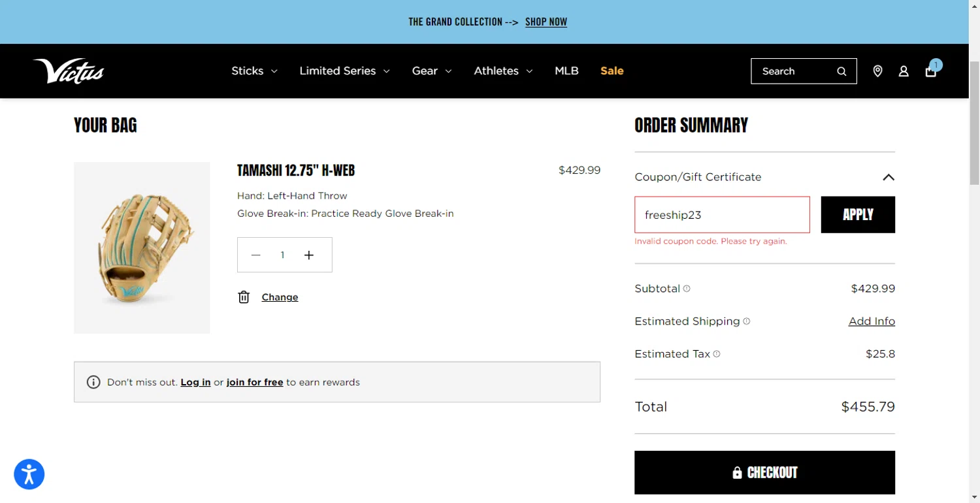Click the Estimated Shipping info icon
The image size is (980, 503).
pos(747,321)
